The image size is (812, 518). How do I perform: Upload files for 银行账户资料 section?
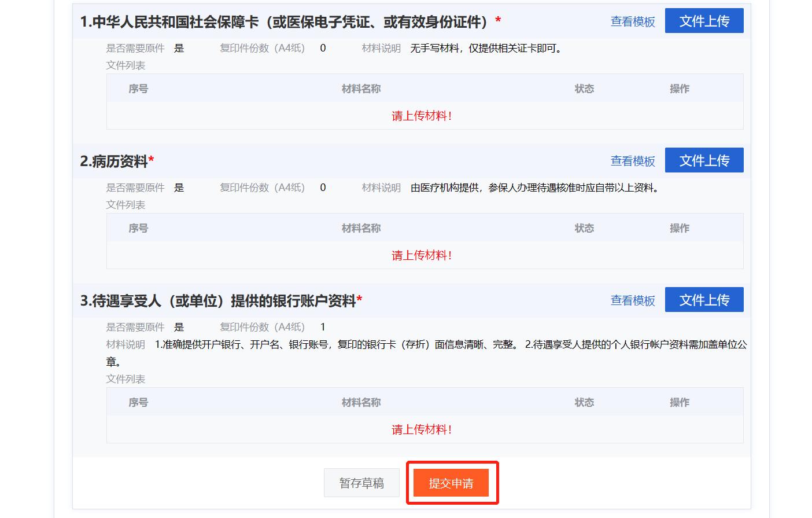pyautogui.click(x=704, y=299)
